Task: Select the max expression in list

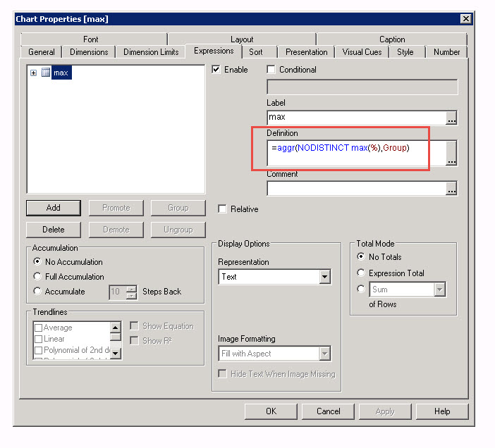Action: (x=61, y=73)
